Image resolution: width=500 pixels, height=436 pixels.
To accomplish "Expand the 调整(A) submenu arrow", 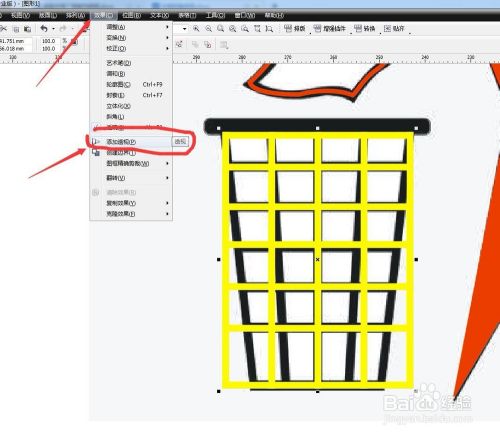I will [x=167, y=27].
